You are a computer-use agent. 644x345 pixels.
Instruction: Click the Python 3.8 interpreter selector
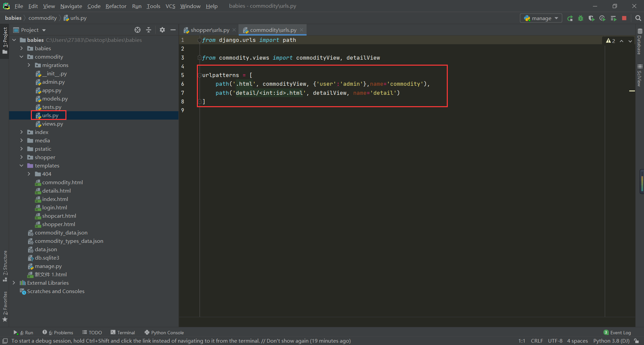pyautogui.click(x=611, y=341)
